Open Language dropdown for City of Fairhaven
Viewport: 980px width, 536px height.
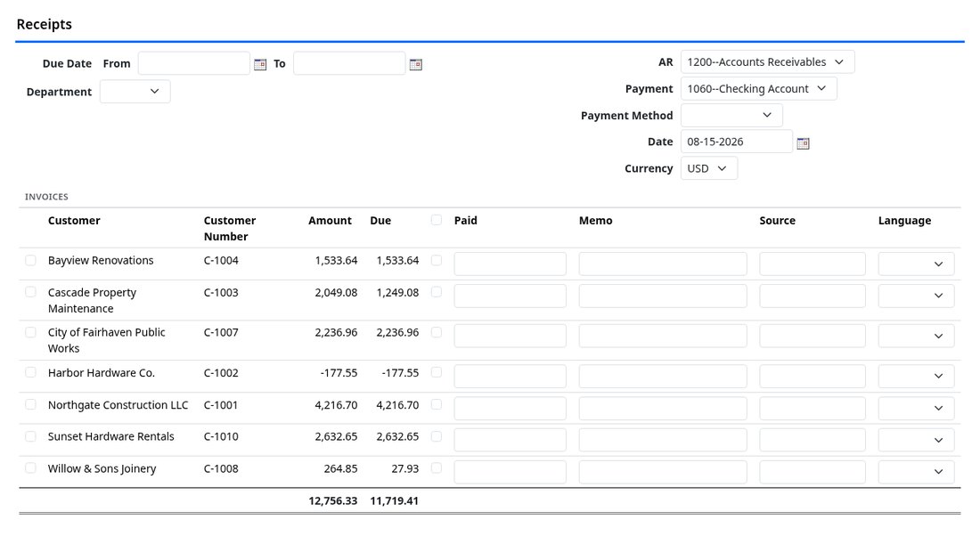coord(916,336)
